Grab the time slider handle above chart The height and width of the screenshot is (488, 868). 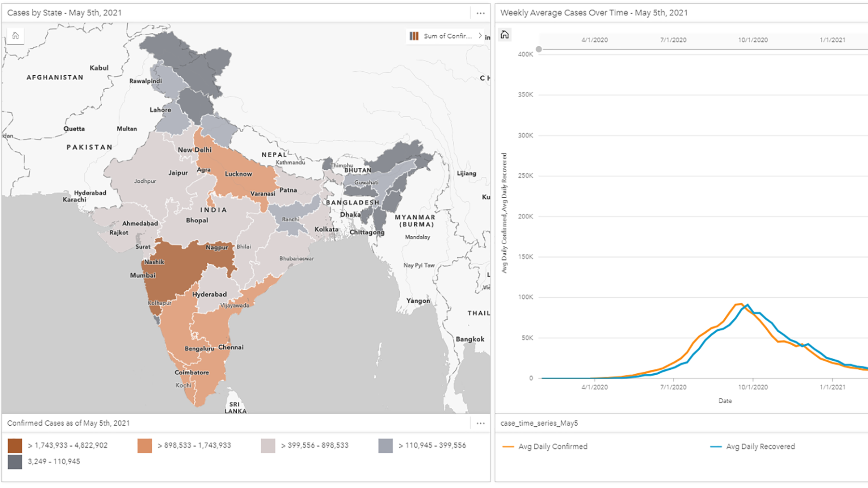click(539, 49)
